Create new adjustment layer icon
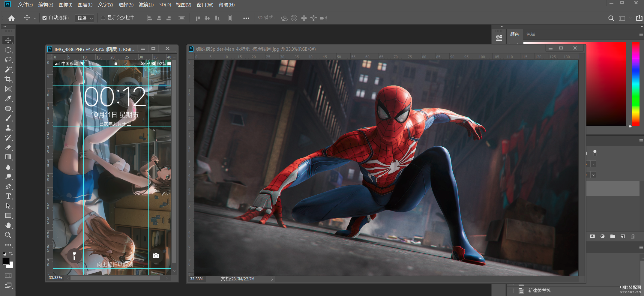The width and height of the screenshot is (644, 296). click(603, 236)
